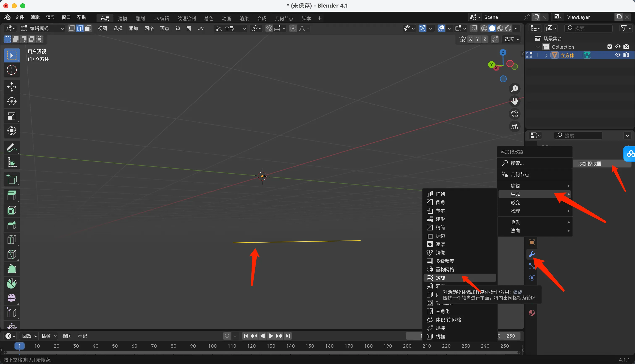
Task: Click frame 100 on the timeline
Action: 212,346
